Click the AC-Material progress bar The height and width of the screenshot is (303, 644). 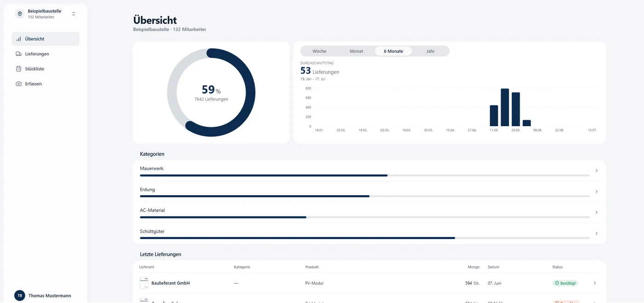(365, 217)
